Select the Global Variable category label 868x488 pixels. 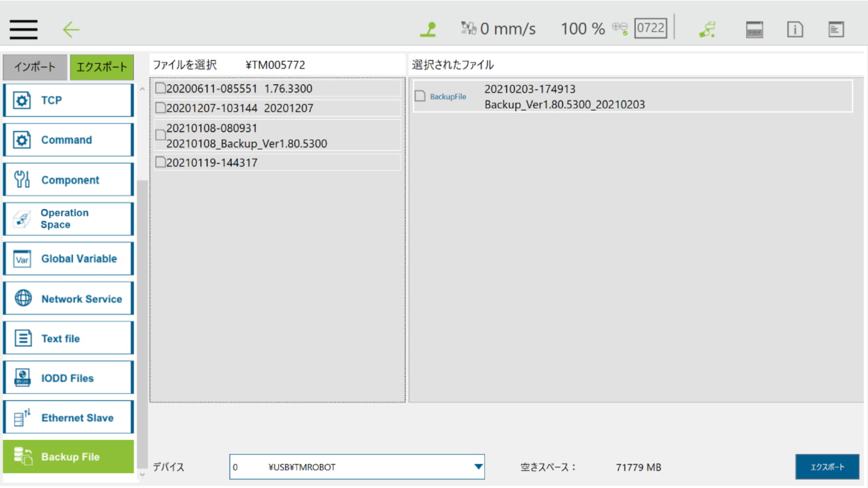pyautogui.click(x=79, y=259)
